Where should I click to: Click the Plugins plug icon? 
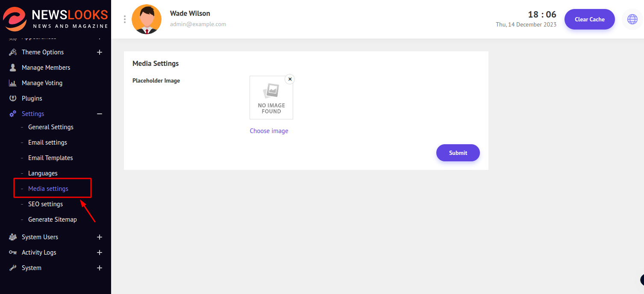coord(13,98)
